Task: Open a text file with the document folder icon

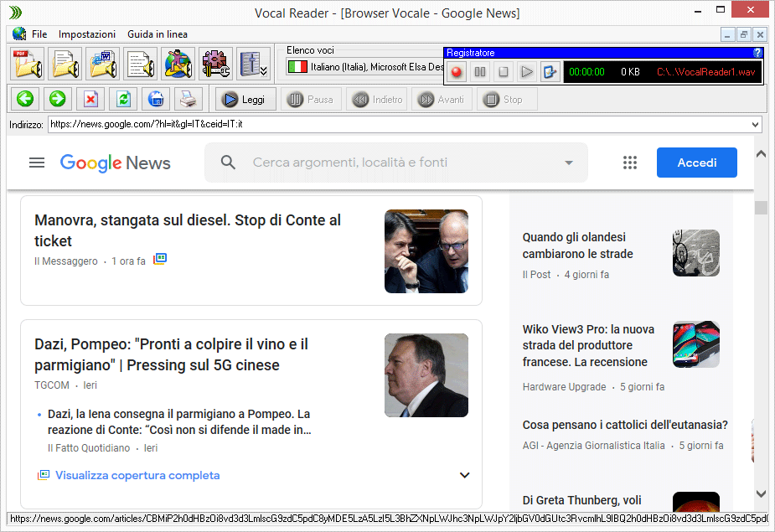Action: coord(65,64)
